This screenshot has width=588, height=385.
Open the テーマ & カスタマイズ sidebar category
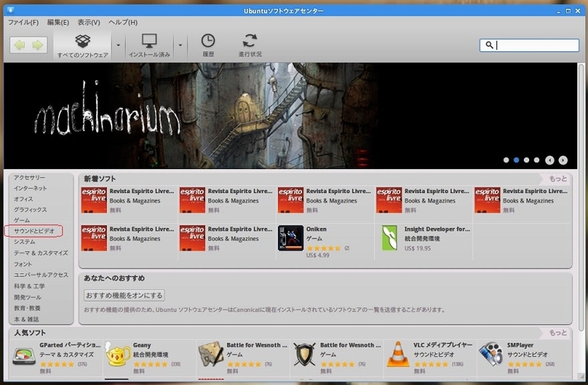pos(41,253)
